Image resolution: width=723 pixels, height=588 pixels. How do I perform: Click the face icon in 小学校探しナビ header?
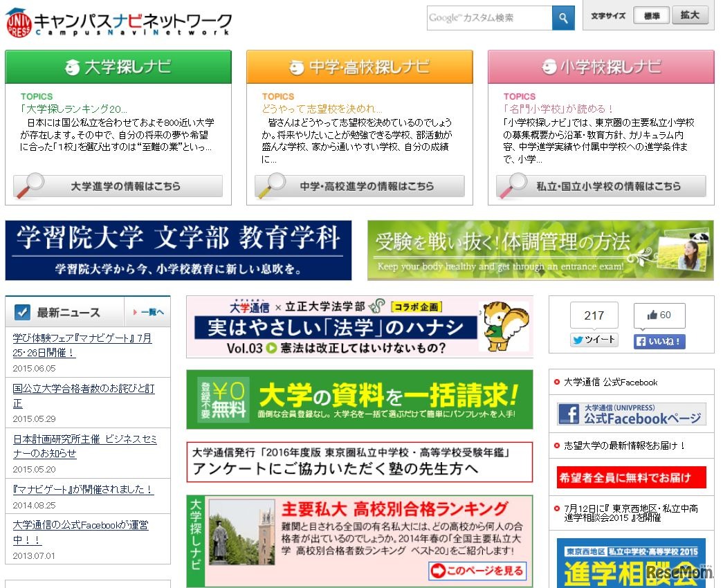click(549, 67)
